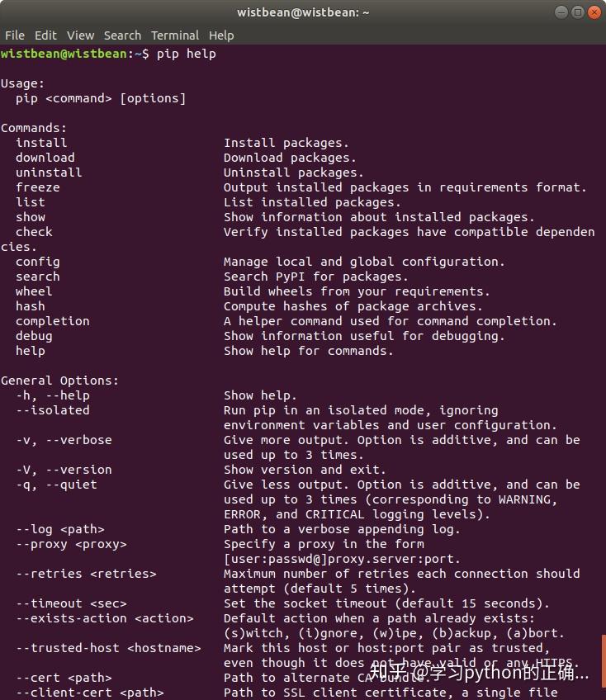This screenshot has width=606, height=700.
Task: Click the typed 'pip help' command
Action: 186,54
